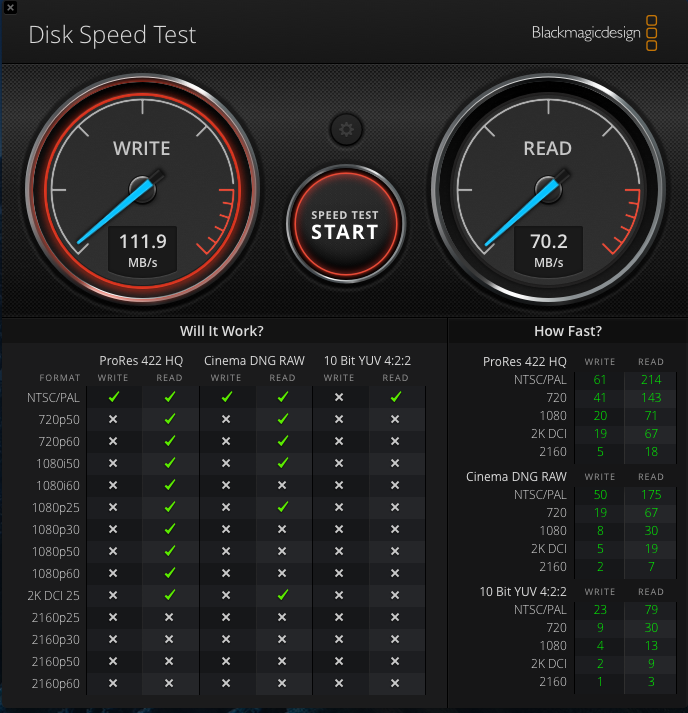The height and width of the screenshot is (713, 688).
Task: Click ProRes 422 HQ 1080 read value 71
Action: pos(651,416)
